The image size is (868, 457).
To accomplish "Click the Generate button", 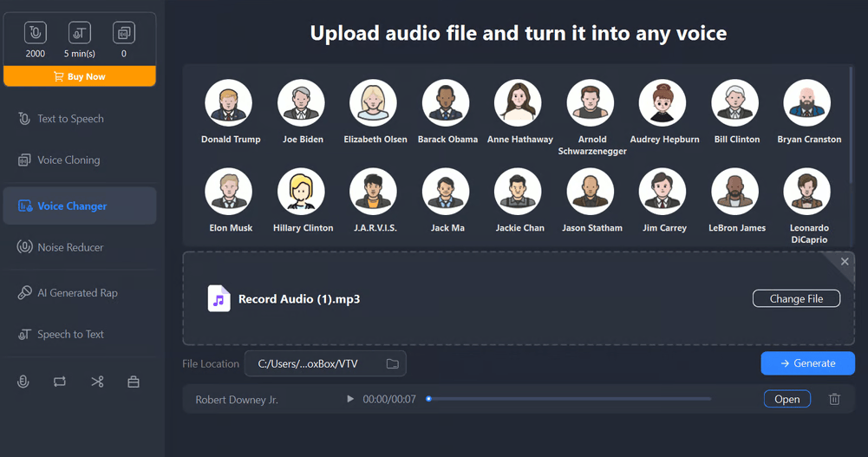I will (807, 363).
